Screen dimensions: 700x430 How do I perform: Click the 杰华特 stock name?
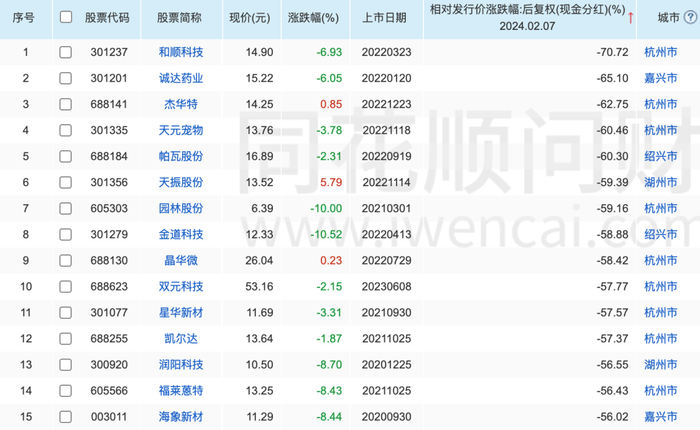pyautogui.click(x=181, y=104)
